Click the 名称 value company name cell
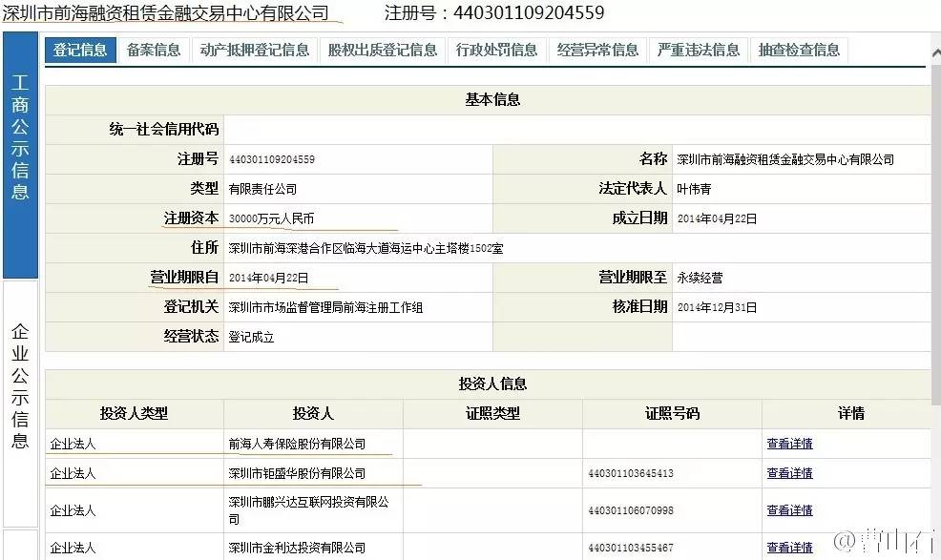This screenshot has height=560, width=941. [785, 159]
